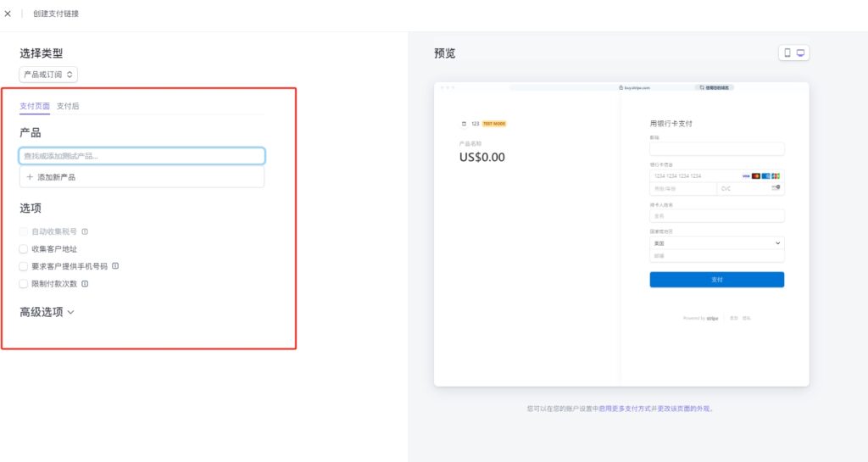Toggle the 自动收集税号 checkbox
The image size is (868, 462).
click(x=23, y=231)
